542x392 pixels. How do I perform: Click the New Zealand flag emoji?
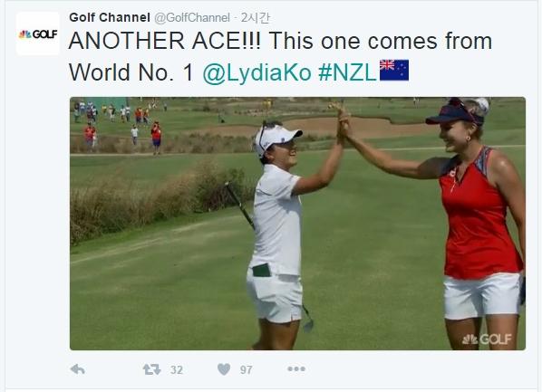pos(394,70)
